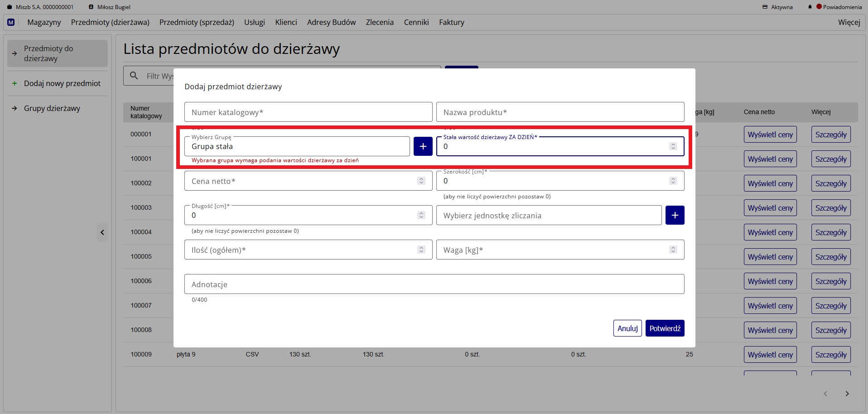Adjust the Szerokość [cm] spinner arrows
868x414 pixels.
[673, 181]
